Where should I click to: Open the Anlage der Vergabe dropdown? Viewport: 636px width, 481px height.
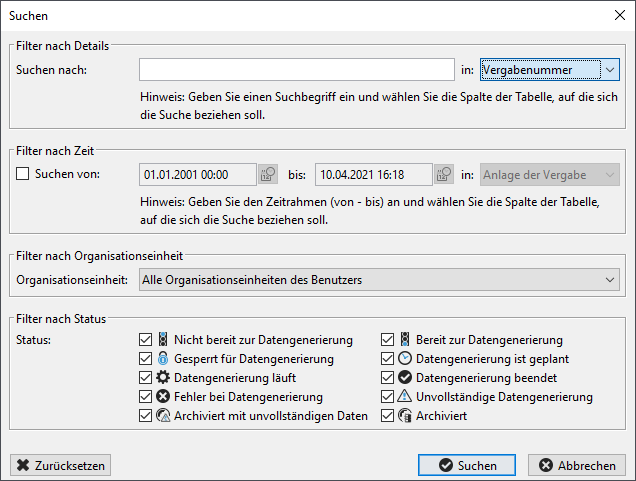click(550, 175)
